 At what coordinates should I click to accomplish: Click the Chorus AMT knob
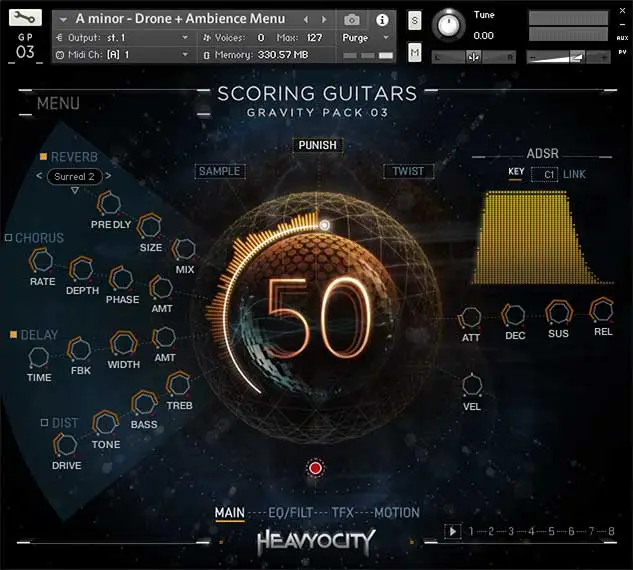[161, 288]
